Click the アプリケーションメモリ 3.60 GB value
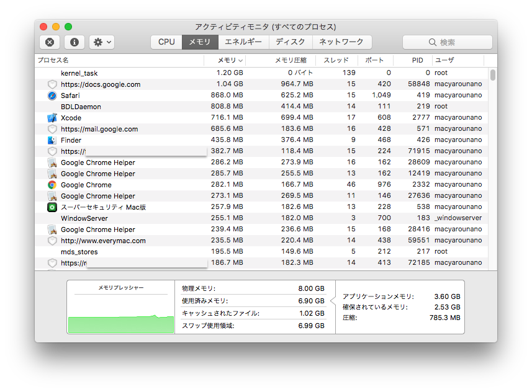532x392 pixels. (x=447, y=296)
